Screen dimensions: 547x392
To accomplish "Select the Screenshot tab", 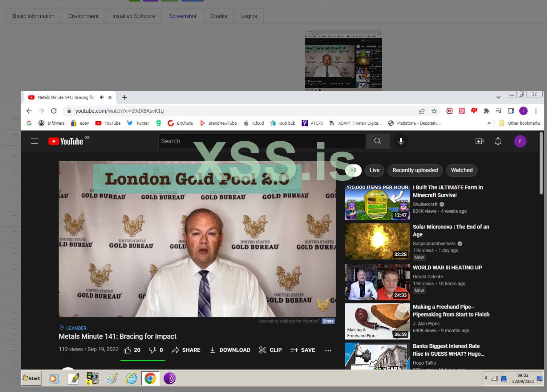I will pos(183,16).
